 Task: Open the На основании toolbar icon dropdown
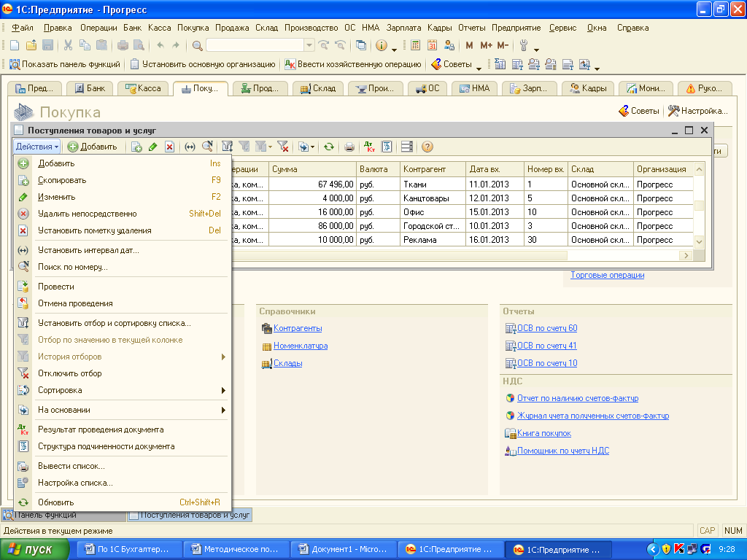[312, 147]
